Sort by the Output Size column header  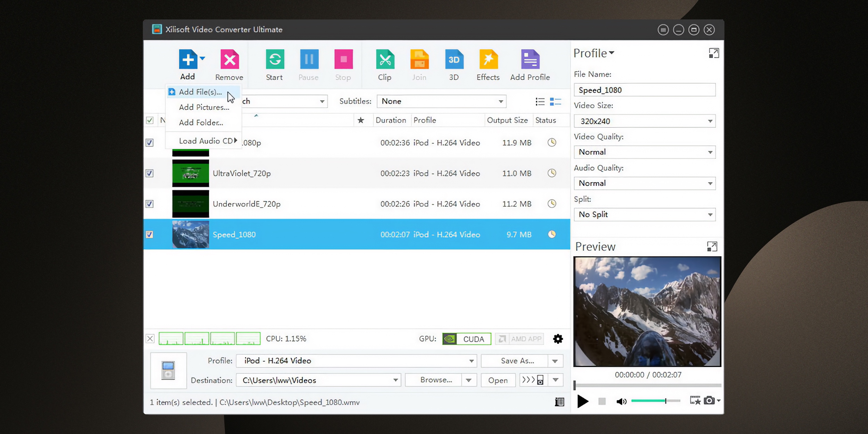pos(508,120)
